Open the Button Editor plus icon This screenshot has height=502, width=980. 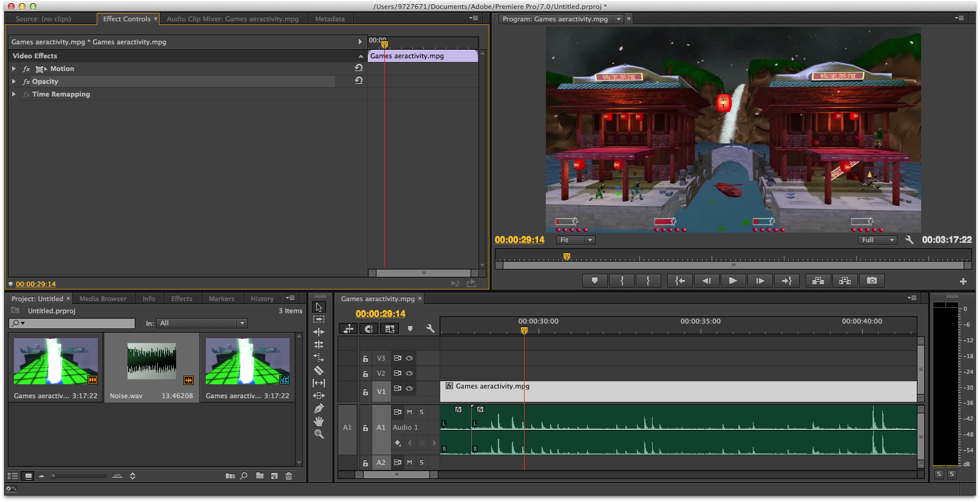pos(963,281)
